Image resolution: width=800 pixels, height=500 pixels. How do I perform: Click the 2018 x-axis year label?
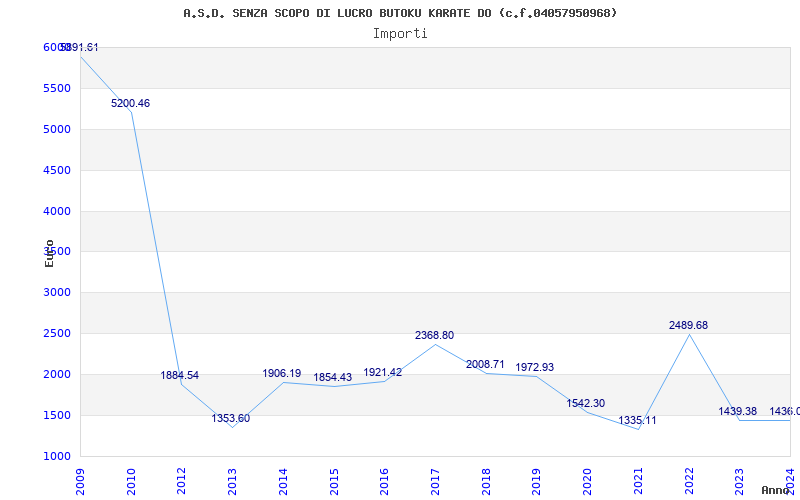tap(486, 482)
